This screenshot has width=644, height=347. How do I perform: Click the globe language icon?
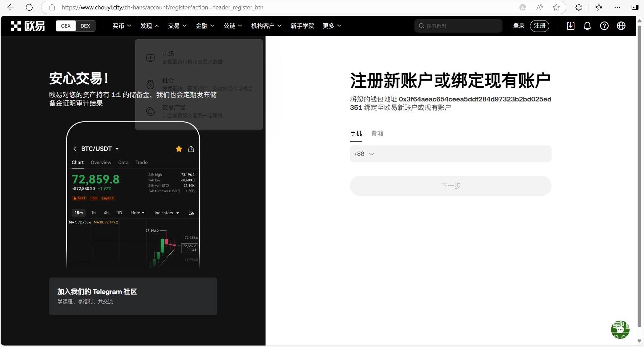[621, 26]
